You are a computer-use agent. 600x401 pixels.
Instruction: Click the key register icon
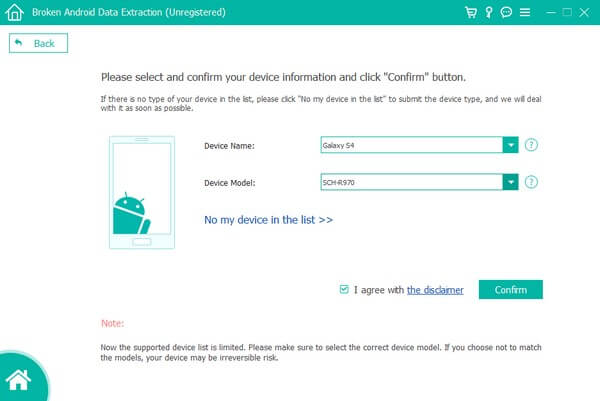click(489, 12)
